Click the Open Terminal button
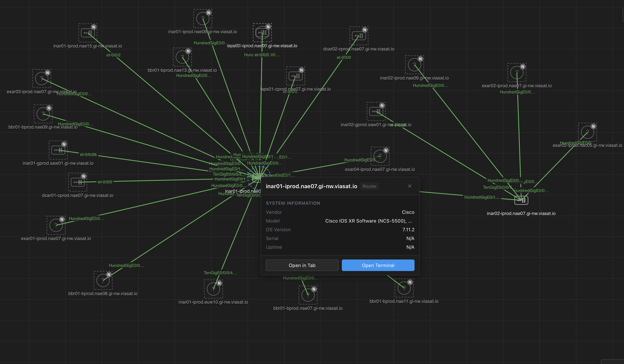Viewport: 624px width, 364px height. [x=378, y=265]
